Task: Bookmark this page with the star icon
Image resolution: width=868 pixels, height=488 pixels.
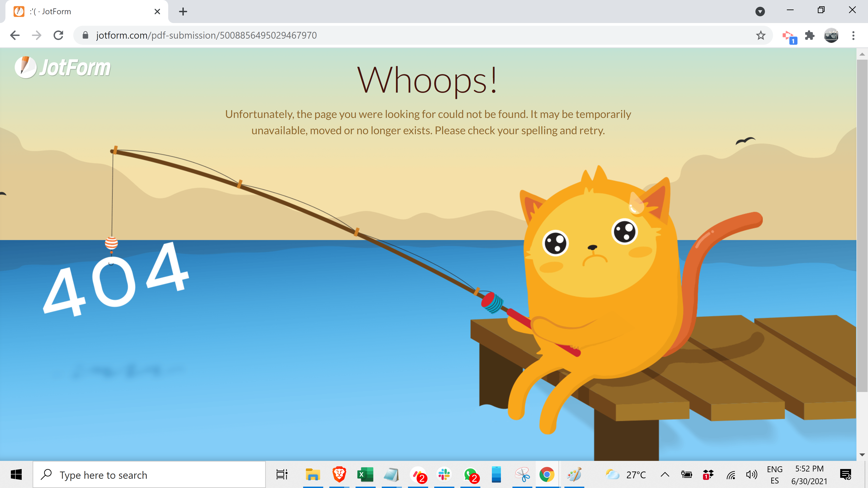Action: [x=760, y=35]
